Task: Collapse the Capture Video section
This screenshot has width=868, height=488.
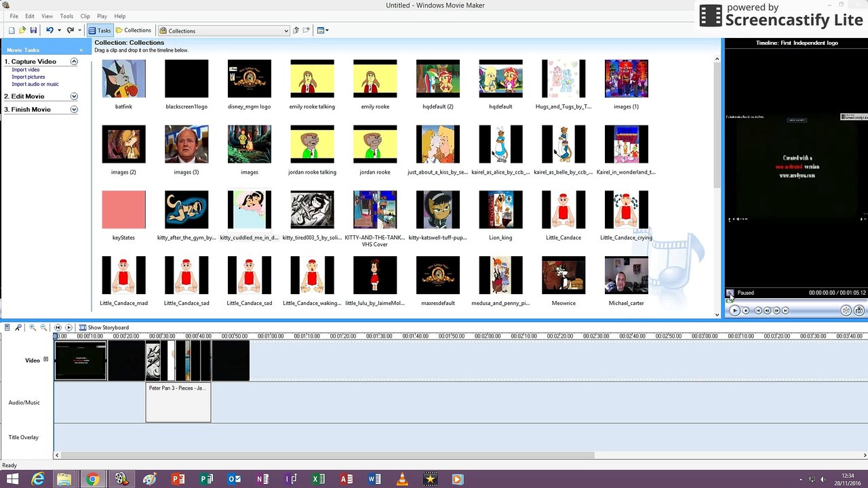Action: (74, 62)
